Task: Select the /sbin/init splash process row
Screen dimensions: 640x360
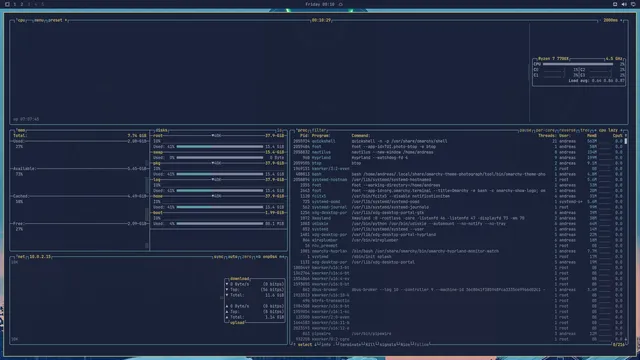Action: coord(458,257)
